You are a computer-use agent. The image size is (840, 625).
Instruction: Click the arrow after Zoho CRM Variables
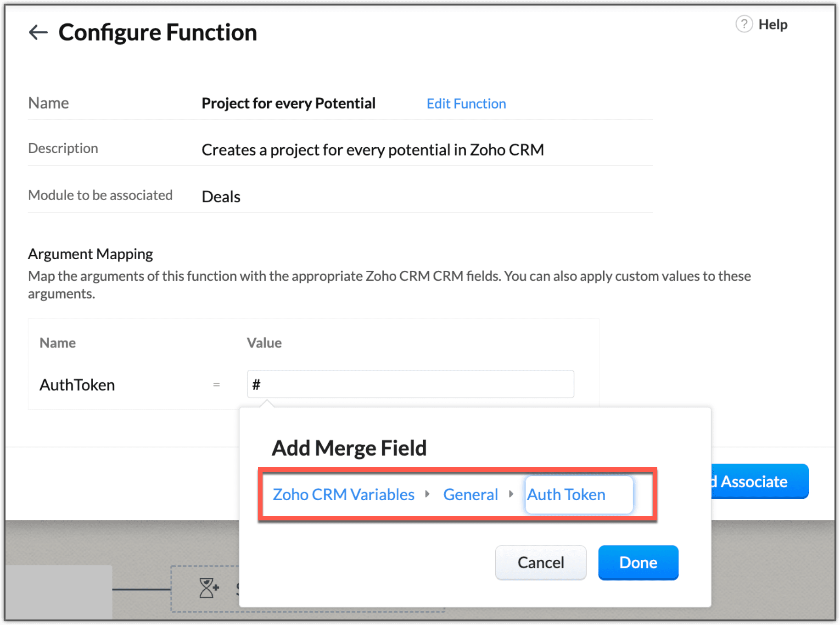pyautogui.click(x=427, y=494)
